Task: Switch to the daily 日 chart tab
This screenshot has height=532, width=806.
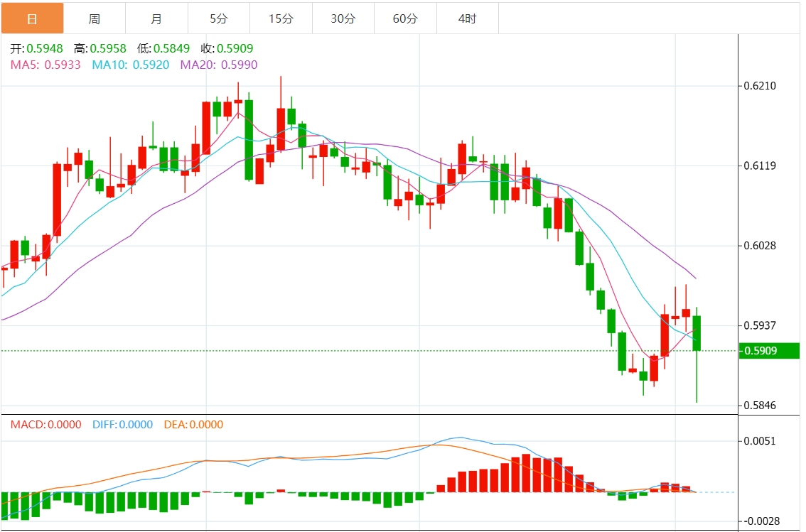Action: click(32, 18)
